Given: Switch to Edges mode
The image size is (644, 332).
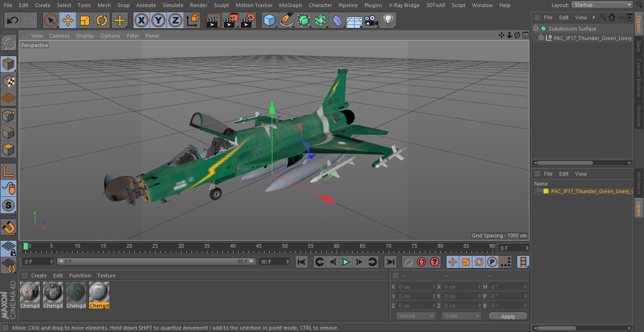Looking at the screenshot, I should coord(8,132).
